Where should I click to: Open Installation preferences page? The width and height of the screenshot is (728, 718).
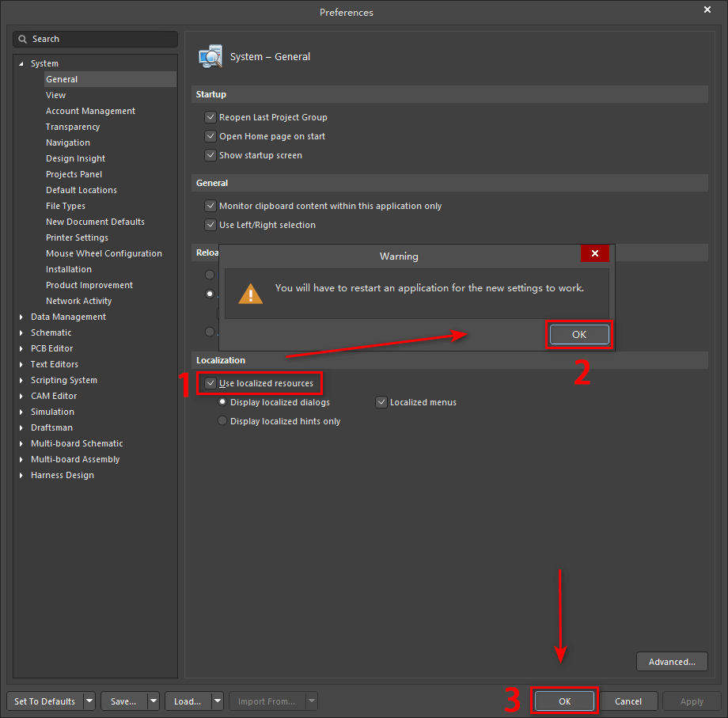coord(69,269)
